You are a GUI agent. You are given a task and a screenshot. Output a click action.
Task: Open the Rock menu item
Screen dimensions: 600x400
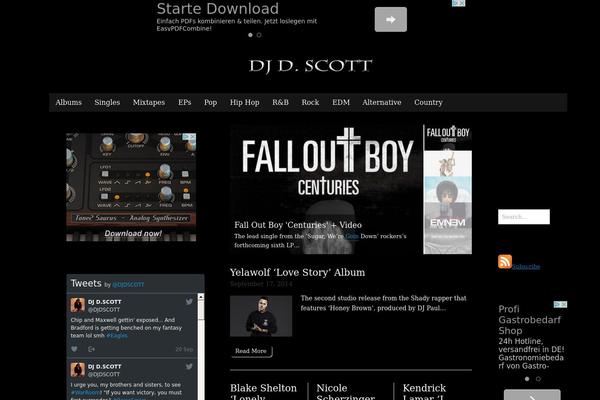(x=310, y=102)
